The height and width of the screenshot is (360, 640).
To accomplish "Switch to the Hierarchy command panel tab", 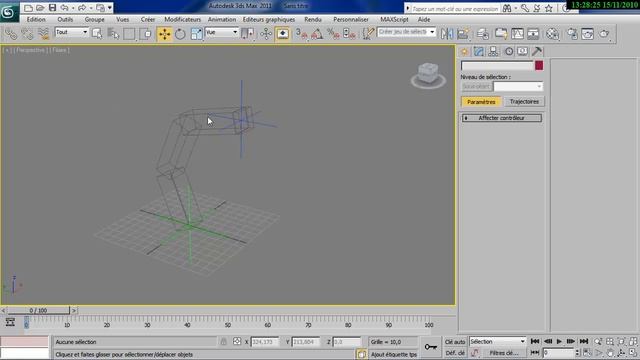I will 493,51.
